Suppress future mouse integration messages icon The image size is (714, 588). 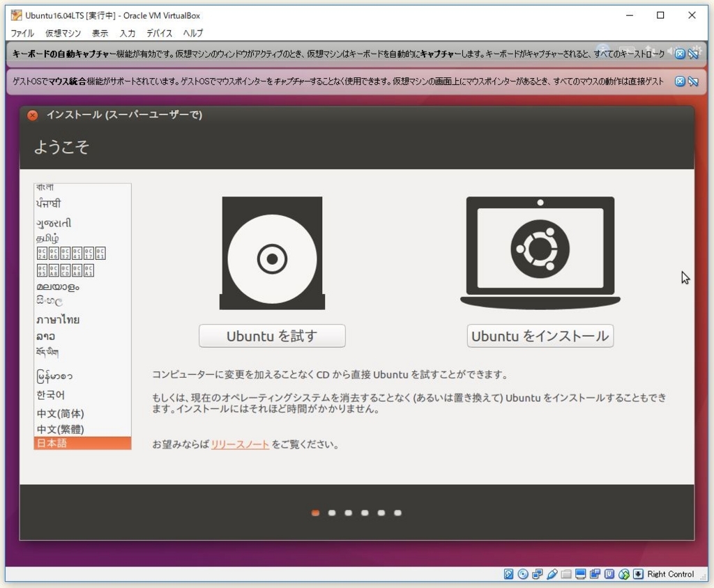(x=694, y=82)
